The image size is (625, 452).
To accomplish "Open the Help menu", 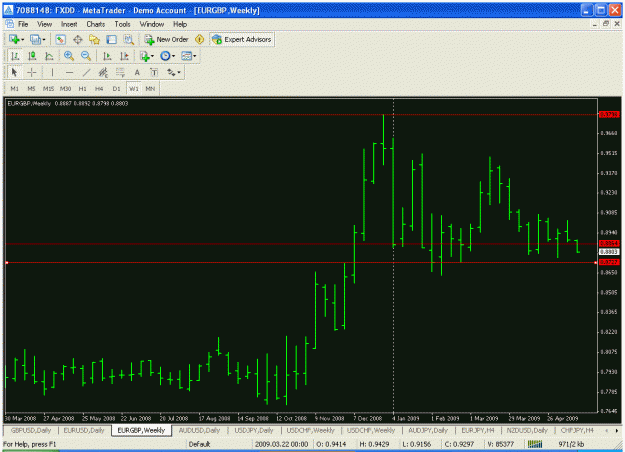I will (180, 24).
